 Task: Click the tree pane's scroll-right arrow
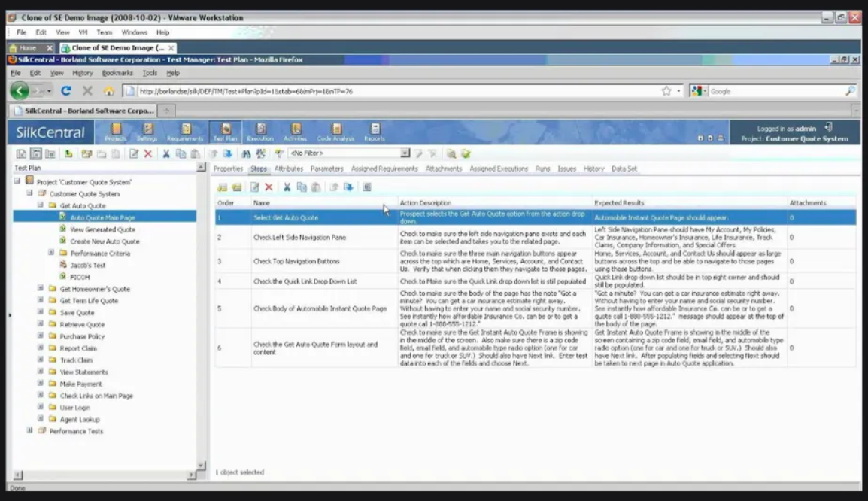[191, 475]
